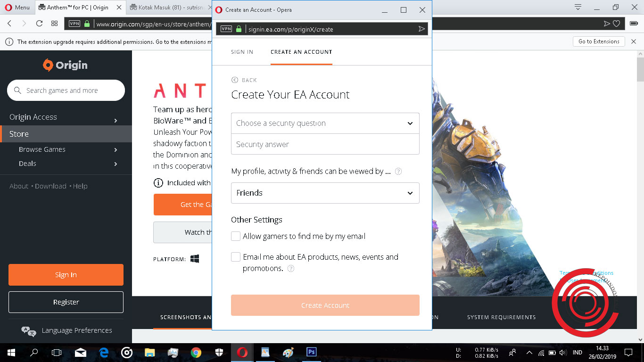Open the 'Friends' profile visibility dropdown
This screenshot has height=362, width=644.
pos(325,193)
